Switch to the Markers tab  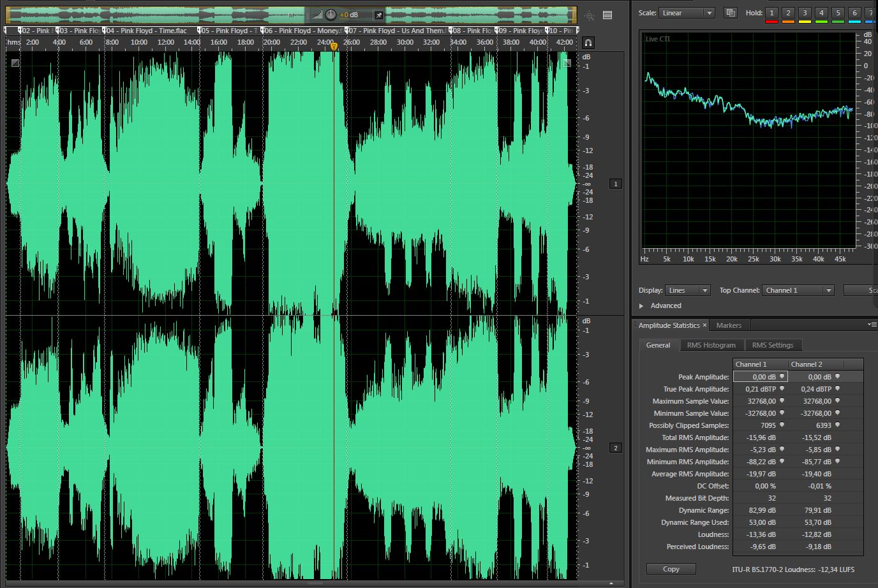pos(729,325)
